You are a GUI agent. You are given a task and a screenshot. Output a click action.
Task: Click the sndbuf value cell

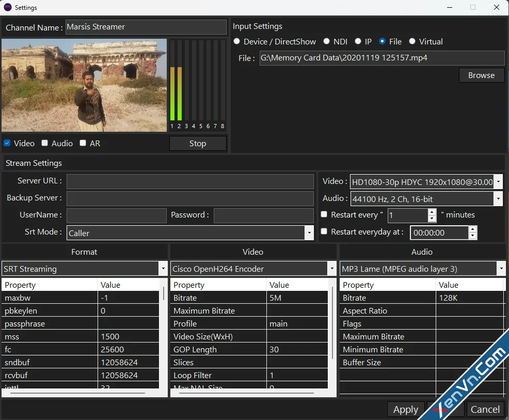(x=129, y=362)
